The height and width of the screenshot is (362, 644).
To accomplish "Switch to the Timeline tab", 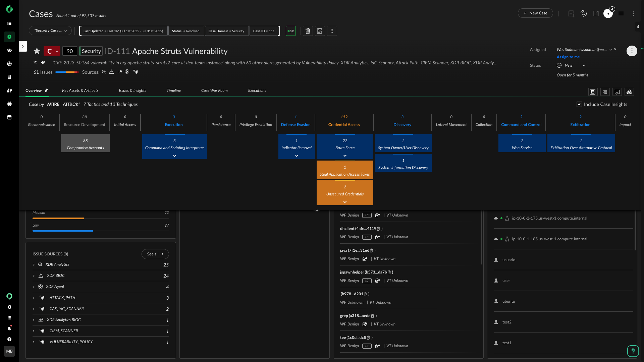I will coord(173,90).
